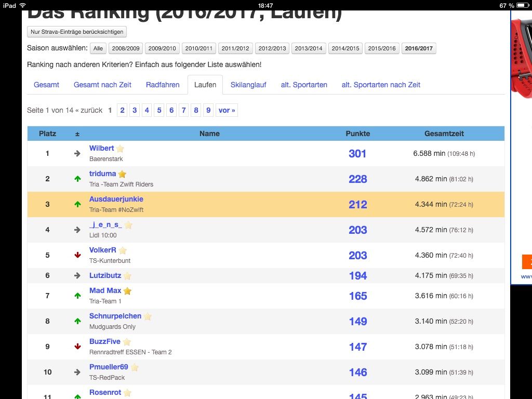The height and width of the screenshot is (399, 532).
Task: Click the vor » next page link
Action: coord(227,110)
